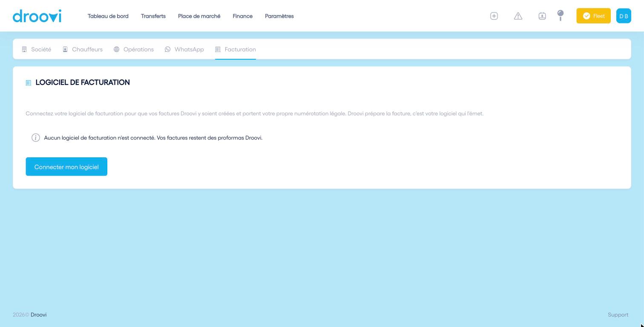Screen dimensions: 644x327
Task: Open the Support link in footer
Action: pos(618,315)
